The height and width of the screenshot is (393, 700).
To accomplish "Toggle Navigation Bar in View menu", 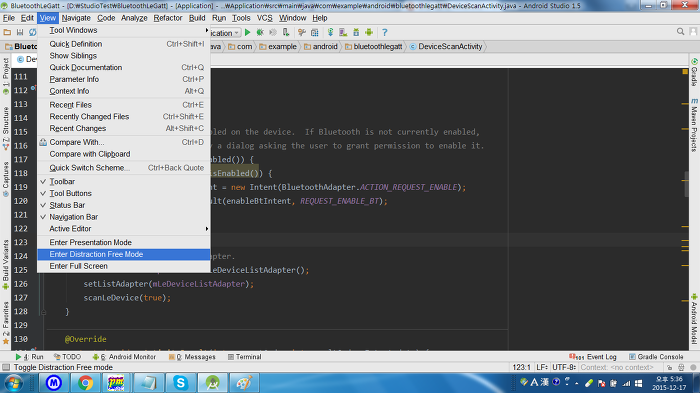I will [124, 217].
